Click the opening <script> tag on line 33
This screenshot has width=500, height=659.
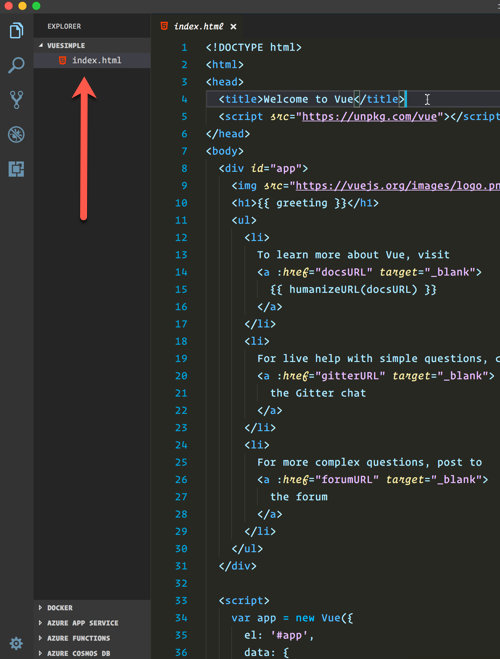pyautogui.click(x=244, y=601)
